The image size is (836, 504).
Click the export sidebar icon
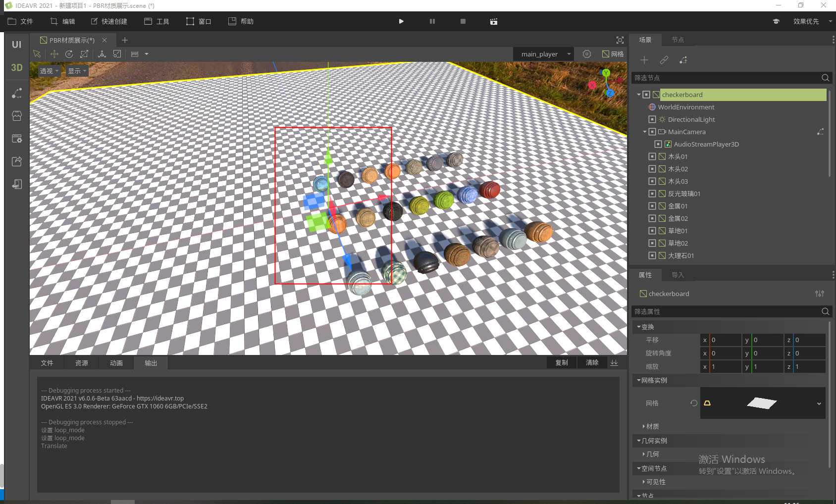point(17,161)
